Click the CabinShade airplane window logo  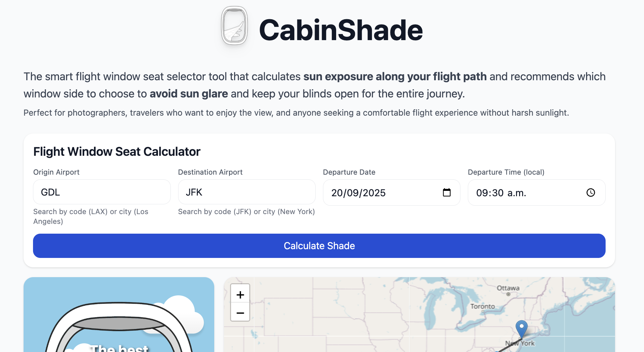(x=234, y=26)
